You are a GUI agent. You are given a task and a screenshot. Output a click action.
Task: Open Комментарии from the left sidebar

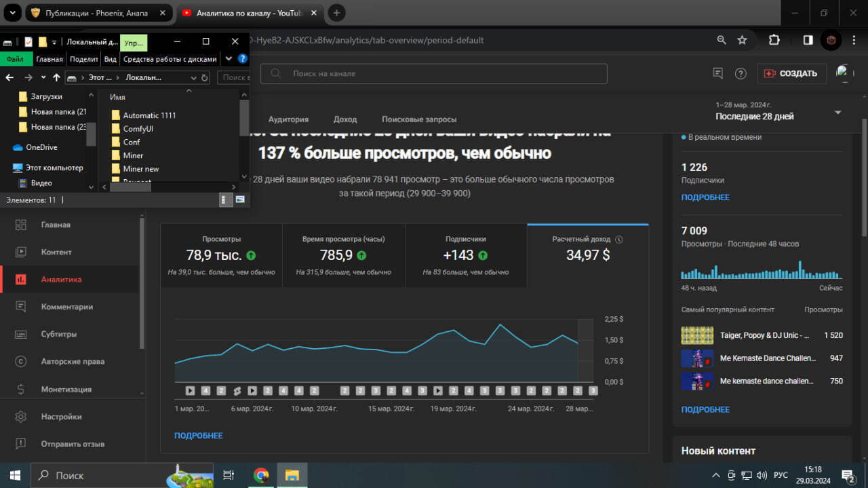click(x=66, y=307)
